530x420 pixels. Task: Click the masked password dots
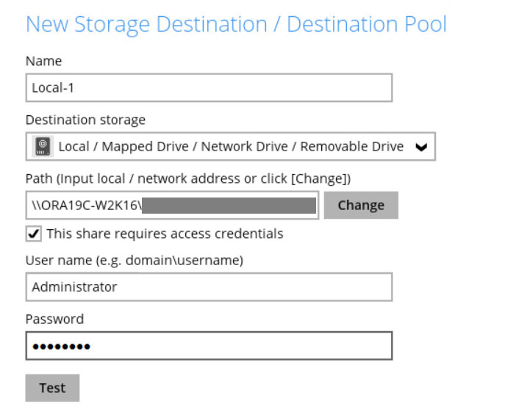point(61,347)
